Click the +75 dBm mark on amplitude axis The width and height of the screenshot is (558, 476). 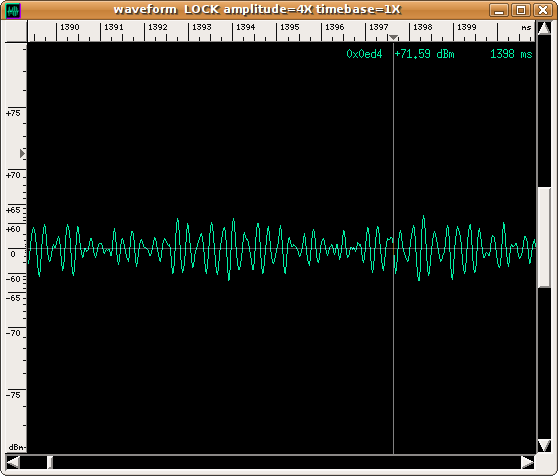coord(13,113)
